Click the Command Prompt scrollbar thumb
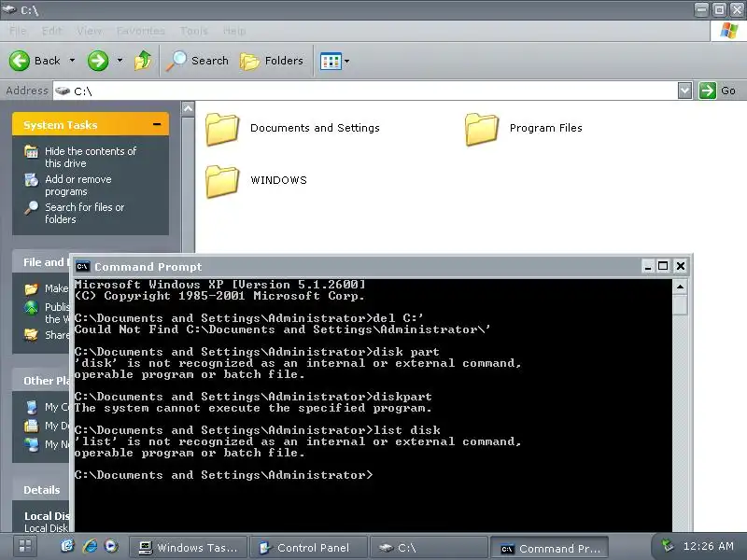This screenshot has height=560, width=747. tap(681, 305)
